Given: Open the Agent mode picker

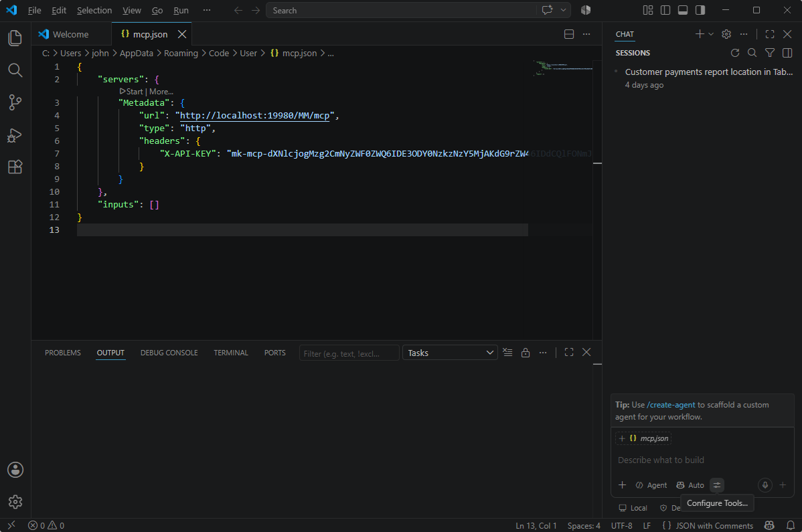Looking at the screenshot, I should [x=651, y=485].
